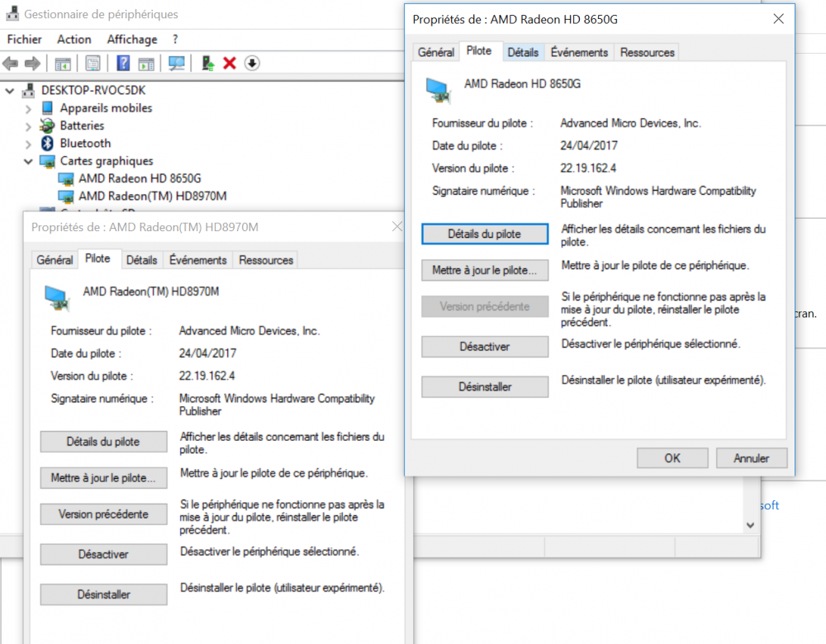Click Détails du pilote in HD 8650G properties
Image resolution: width=826 pixels, height=644 pixels.
pos(485,234)
